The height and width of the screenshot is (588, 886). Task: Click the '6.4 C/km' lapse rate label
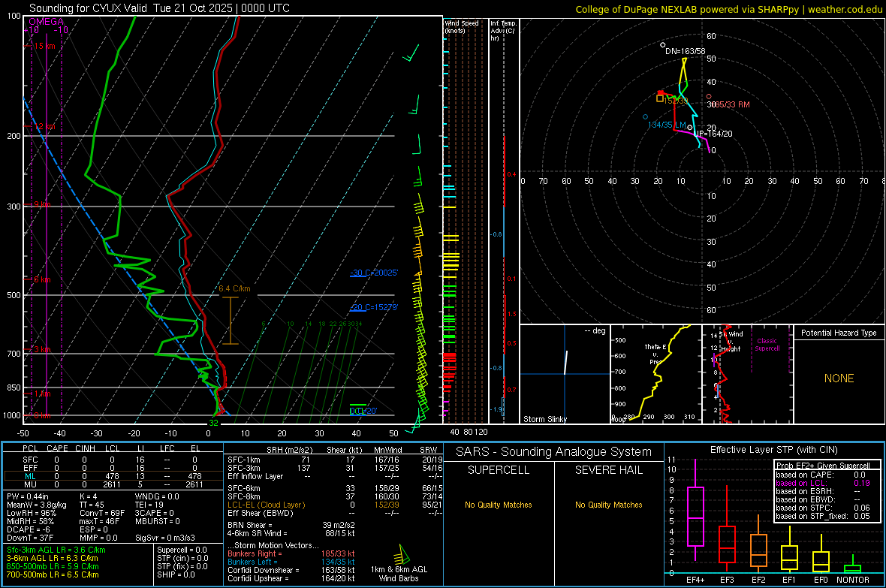[x=234, y=288]
